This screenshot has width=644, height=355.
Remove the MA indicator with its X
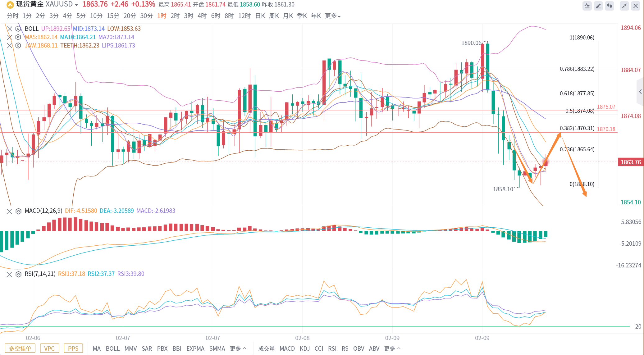click(x=10, y=37)
